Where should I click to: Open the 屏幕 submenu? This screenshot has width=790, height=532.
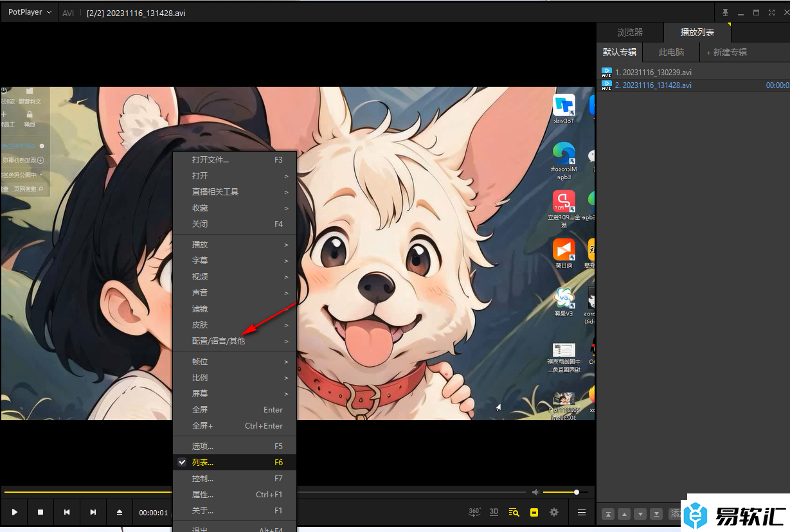coord(235,393)
